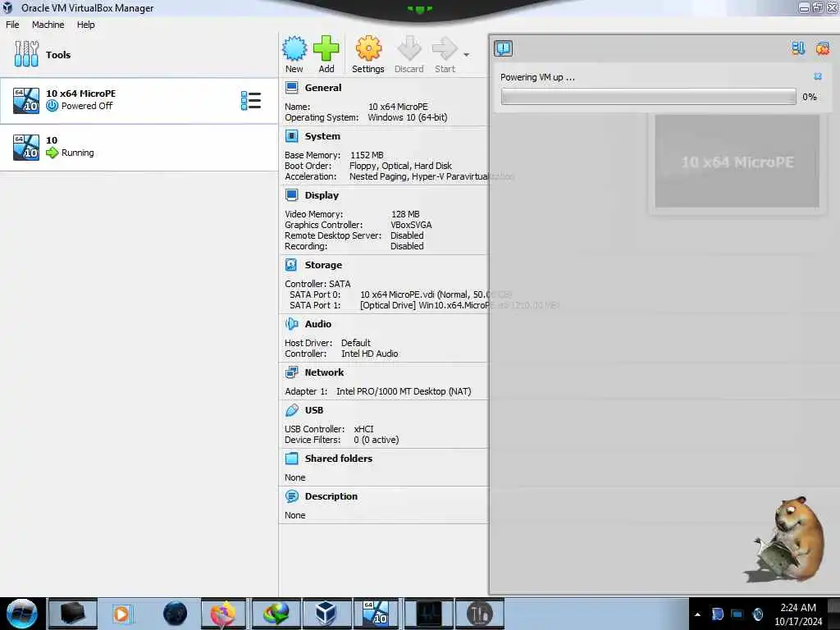Select the 10 x64 MicroPE virtual machine
Screen dimensions: 840x630
[x=139, y=100]
